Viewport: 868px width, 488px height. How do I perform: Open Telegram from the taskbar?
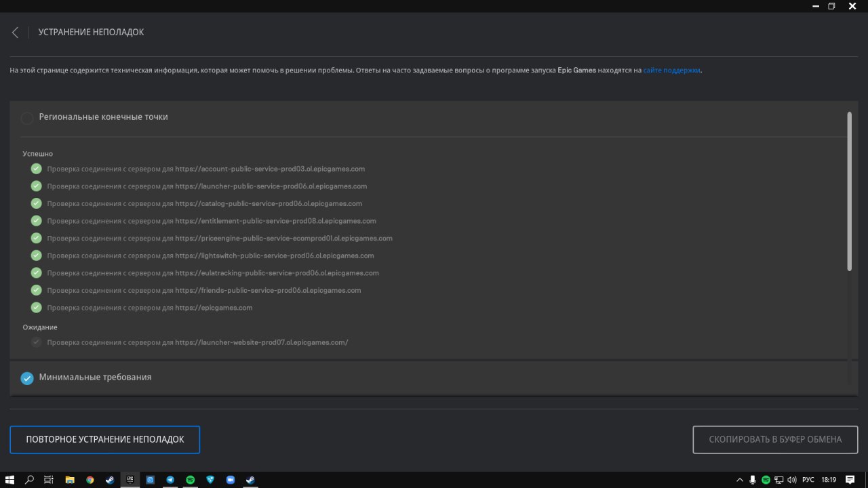[x=170, y=479]
